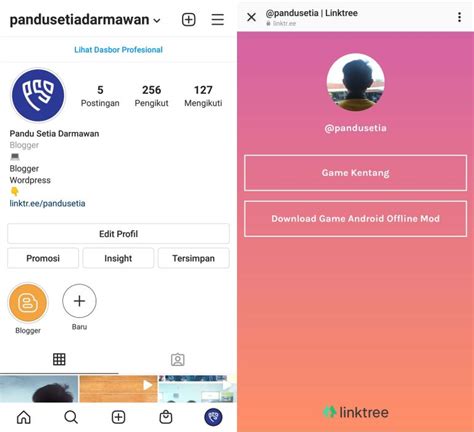Image resolution: width=474 pixels, height=432 pixels.
Task: Open the create new post plus icon at top
Action: 188,20
